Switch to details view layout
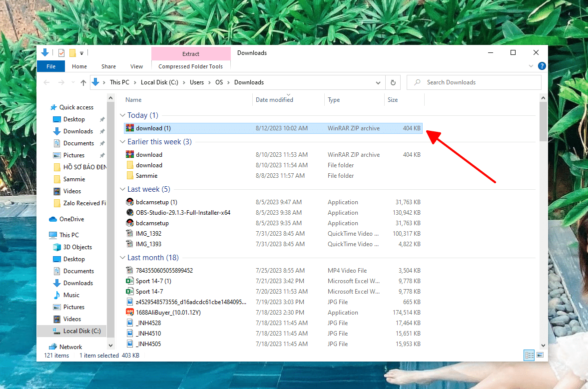The width and height of the screenshot is (588, 389). 529,356
